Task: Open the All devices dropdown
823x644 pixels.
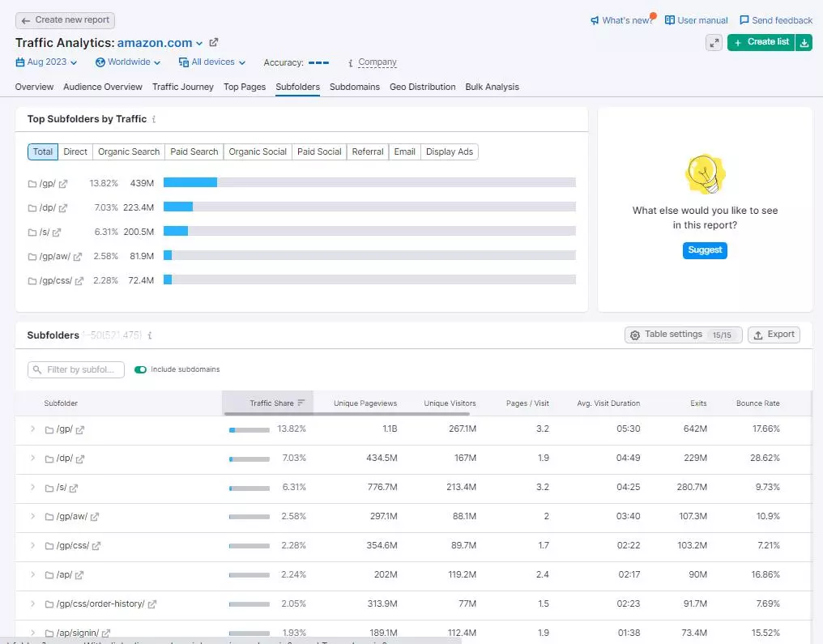Action: (x=212, y=62)
